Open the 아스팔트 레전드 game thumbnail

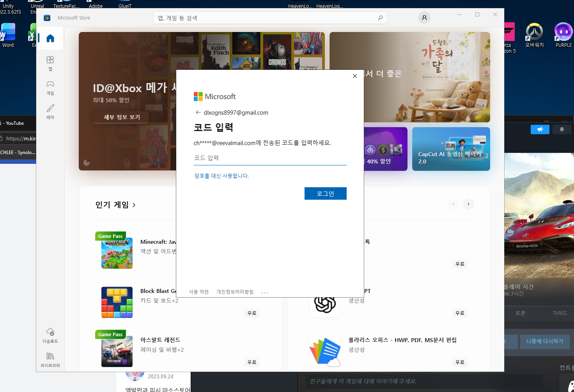coord(117,351)
